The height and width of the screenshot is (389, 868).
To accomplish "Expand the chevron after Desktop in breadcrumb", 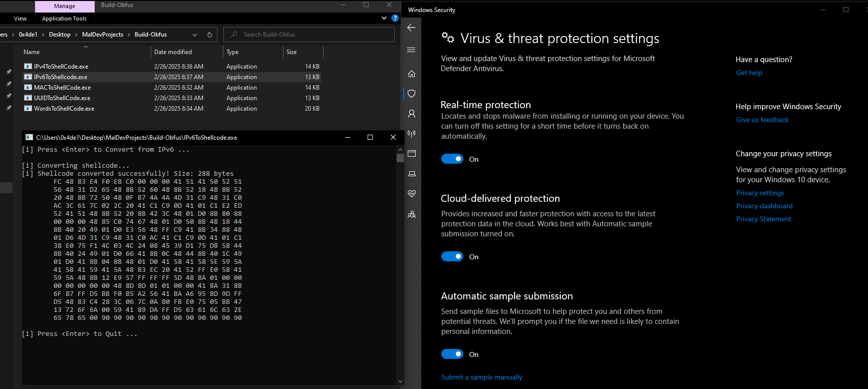I will [76, 35].
